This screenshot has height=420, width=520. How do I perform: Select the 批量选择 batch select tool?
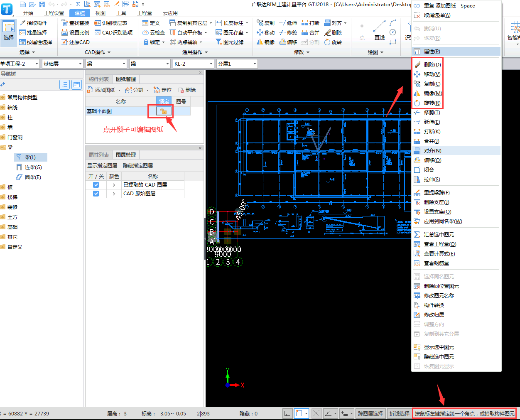(x=33, y=32)
